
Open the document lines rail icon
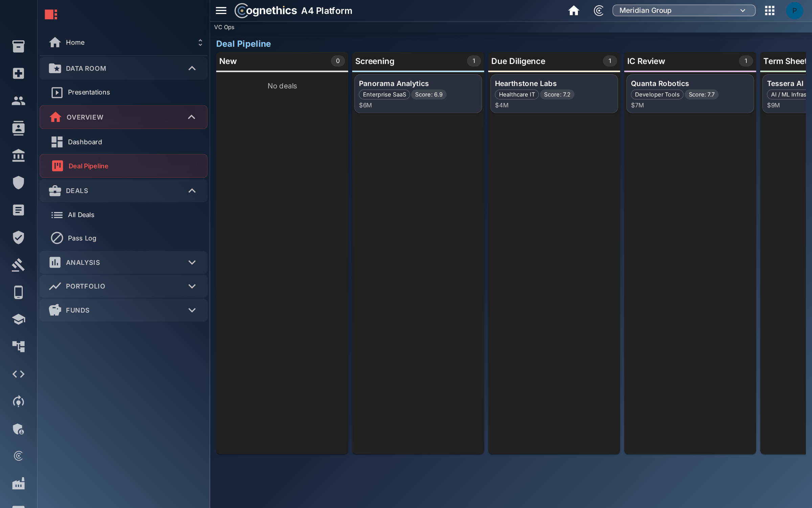pyautogui.click(x=18, y=210)
